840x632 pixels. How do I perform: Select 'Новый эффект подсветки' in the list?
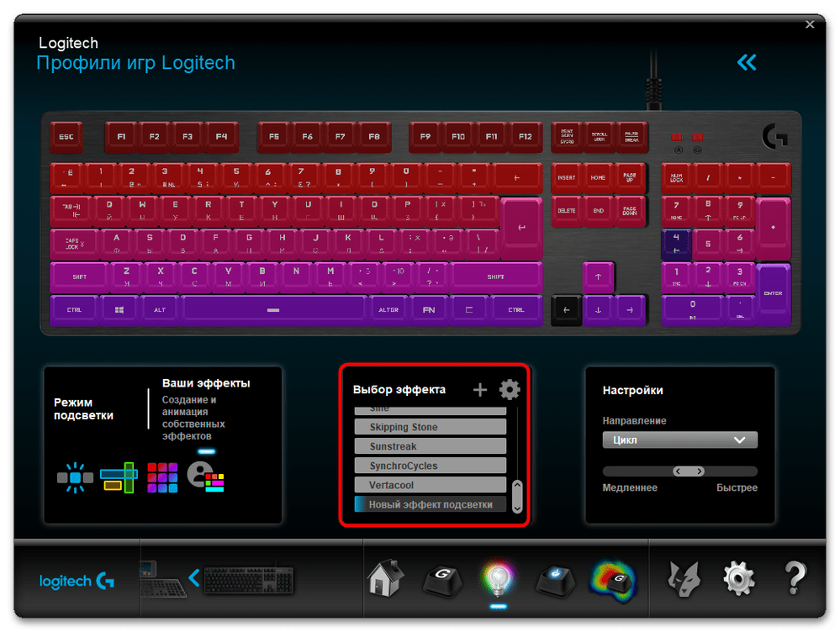pos(430,504)
